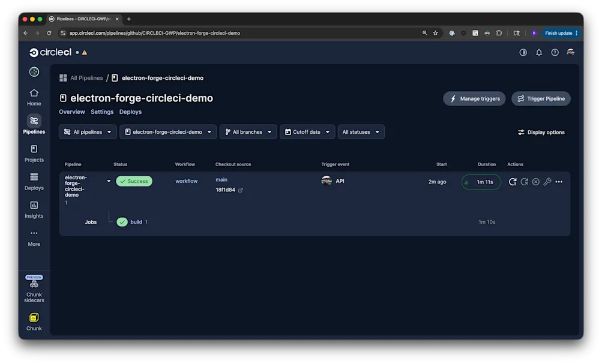Open the Cutoff date dropdown

point(307,132)
